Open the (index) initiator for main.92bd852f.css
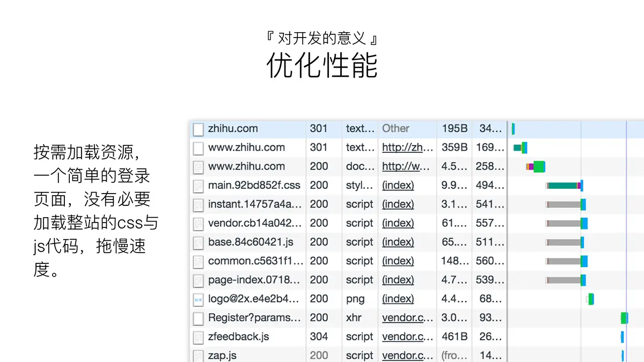Viewport: 644px width, 362px height. pyautogui.click(x=398, y=185)
